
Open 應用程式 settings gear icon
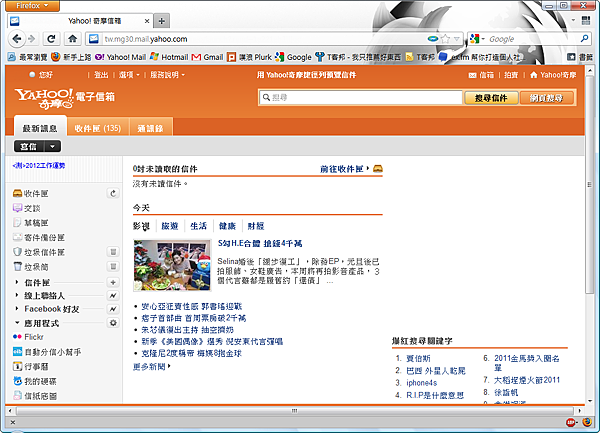[113, 323]
